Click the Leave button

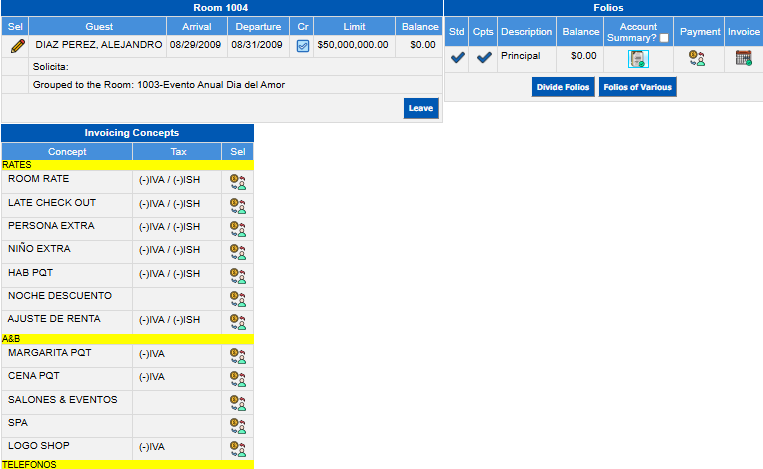[x=421, y=108]
